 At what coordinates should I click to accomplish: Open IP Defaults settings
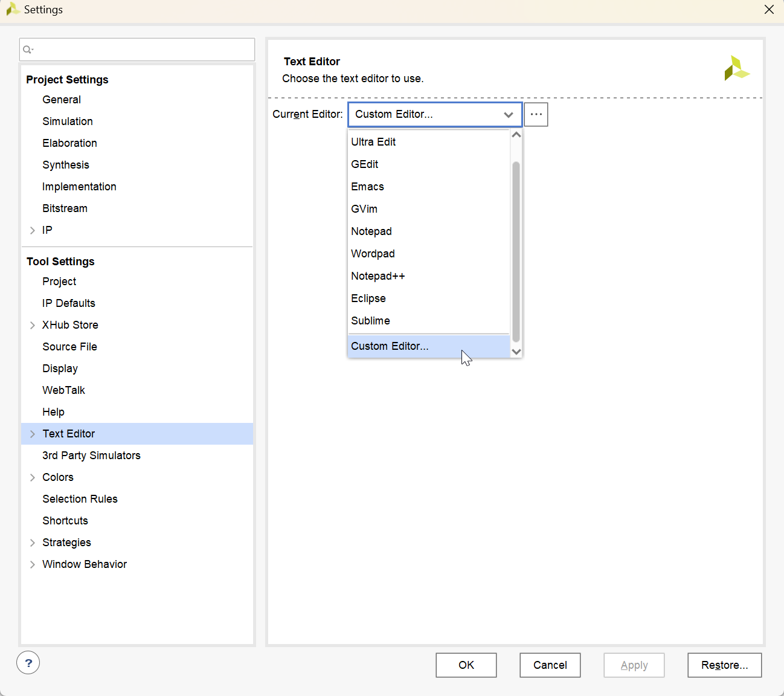69,303
